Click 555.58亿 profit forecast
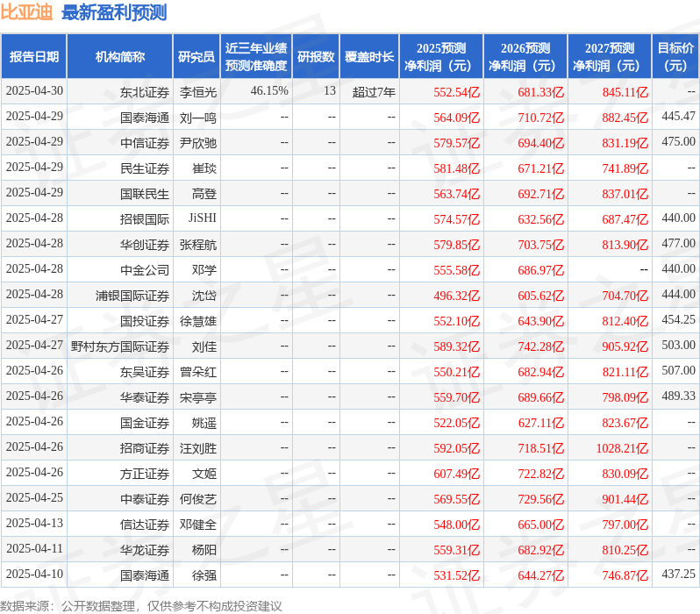The image size is (700, 614). coord(457,271)
